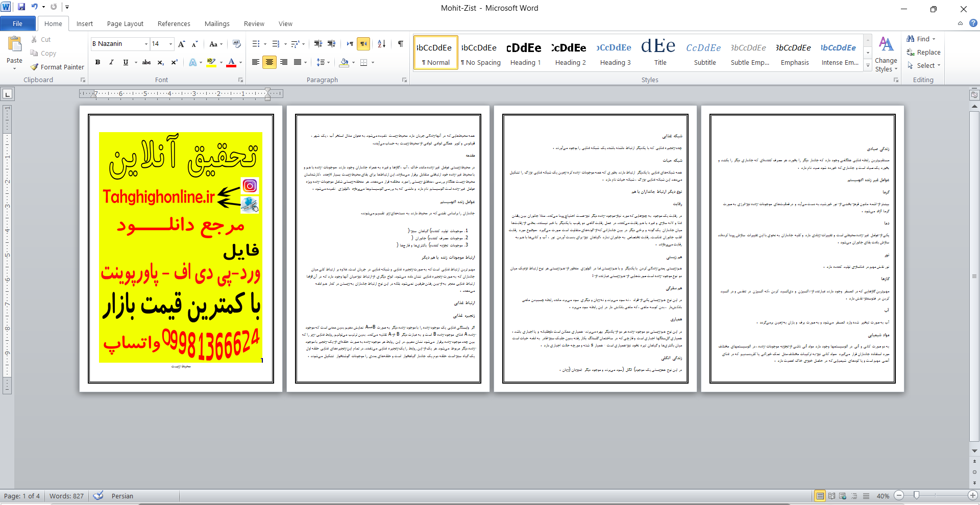Click the Numbering list icon
This screenshot has width=980, height=505.
click(x=276, y=44)
